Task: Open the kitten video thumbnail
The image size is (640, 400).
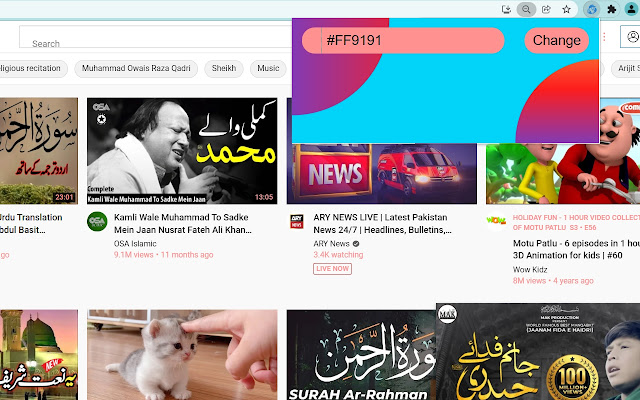Action: coord(182,355)
